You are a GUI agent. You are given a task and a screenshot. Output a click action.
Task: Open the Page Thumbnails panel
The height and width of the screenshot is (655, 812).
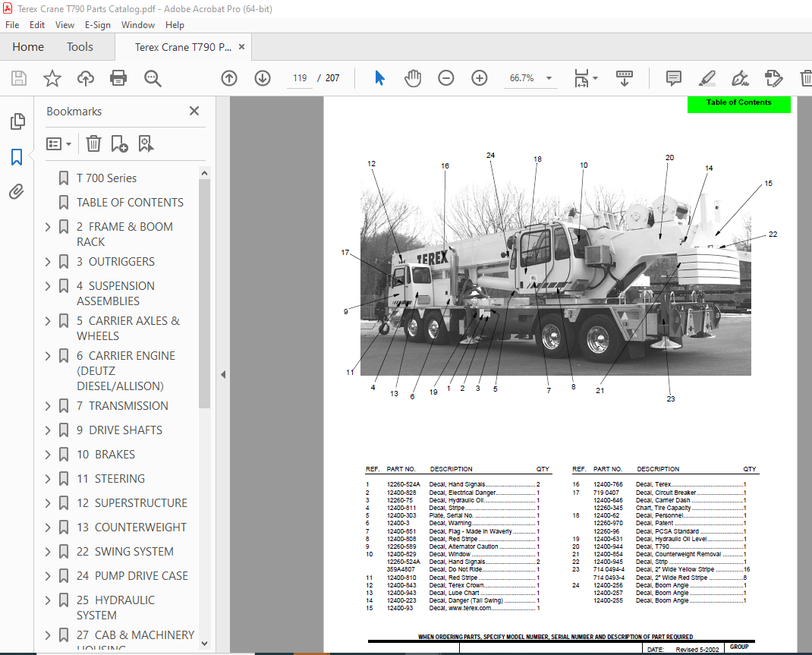coord(17,121)
